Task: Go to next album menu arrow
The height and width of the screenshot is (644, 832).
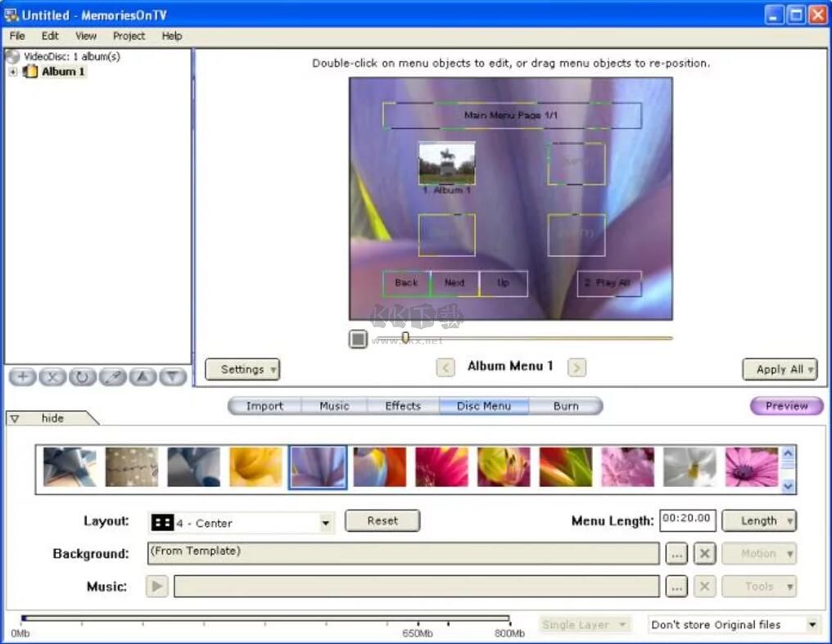Action: click(x=577, y=367)
